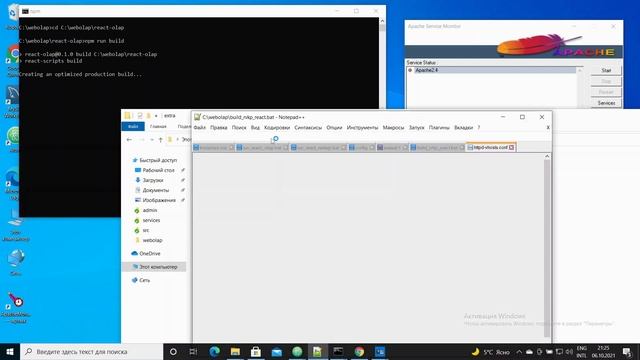Image resolution: width=640 pixels, height=360 pixels.
Task: Select Этот компьютер in Explorer sidebar
Action: tap(154, 267)
